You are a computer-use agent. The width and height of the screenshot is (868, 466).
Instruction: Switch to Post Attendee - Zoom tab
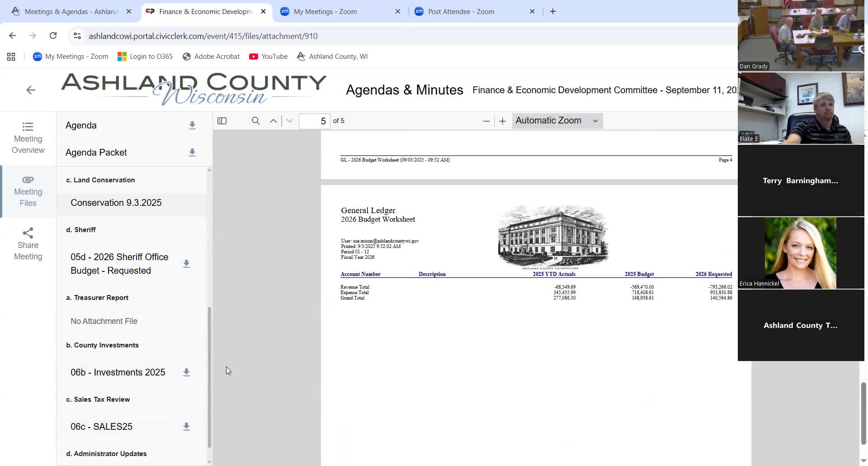(x=461, y=12)
